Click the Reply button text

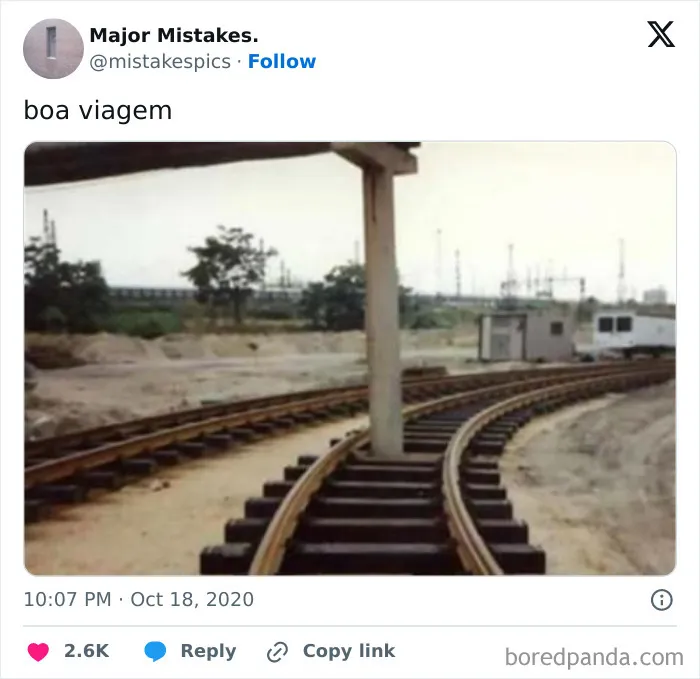coord(208,651)
